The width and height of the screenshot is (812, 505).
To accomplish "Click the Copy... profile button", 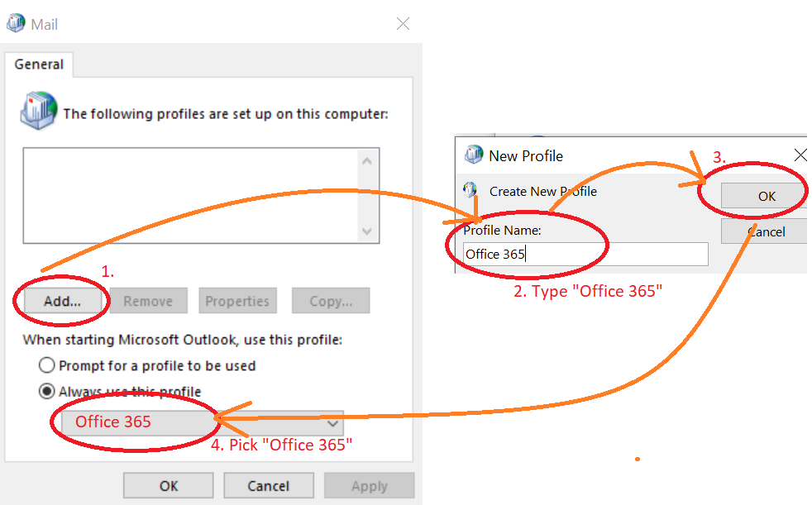I will pos(331,301).
